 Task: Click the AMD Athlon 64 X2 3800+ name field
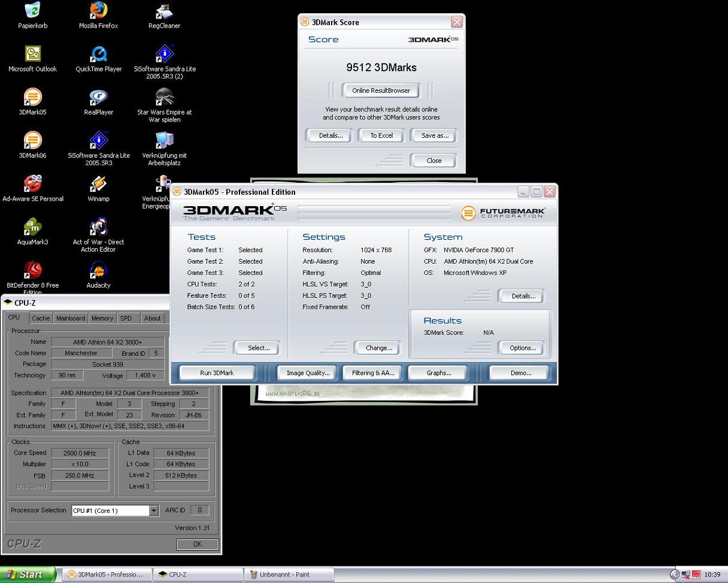pyautogui.click(x=108, y=342)
